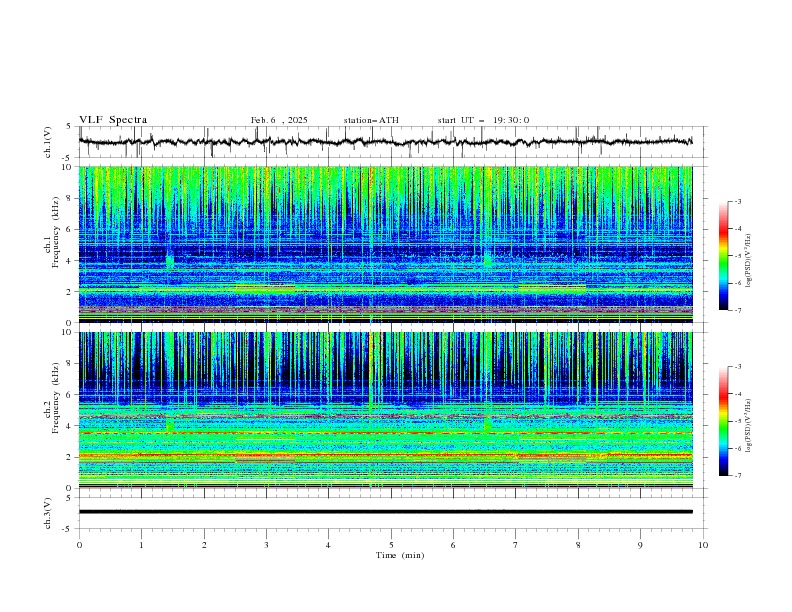792x612 pixels.
Task: Click the '-7' label on ch.2 colorbar
Action: pos(738,476)
